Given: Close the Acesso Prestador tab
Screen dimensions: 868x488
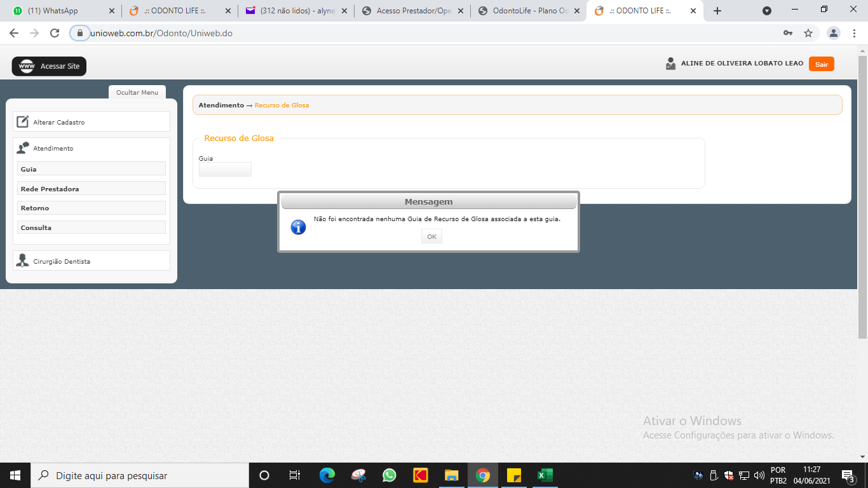Looking at the screenshot, I should pos(461,11).
